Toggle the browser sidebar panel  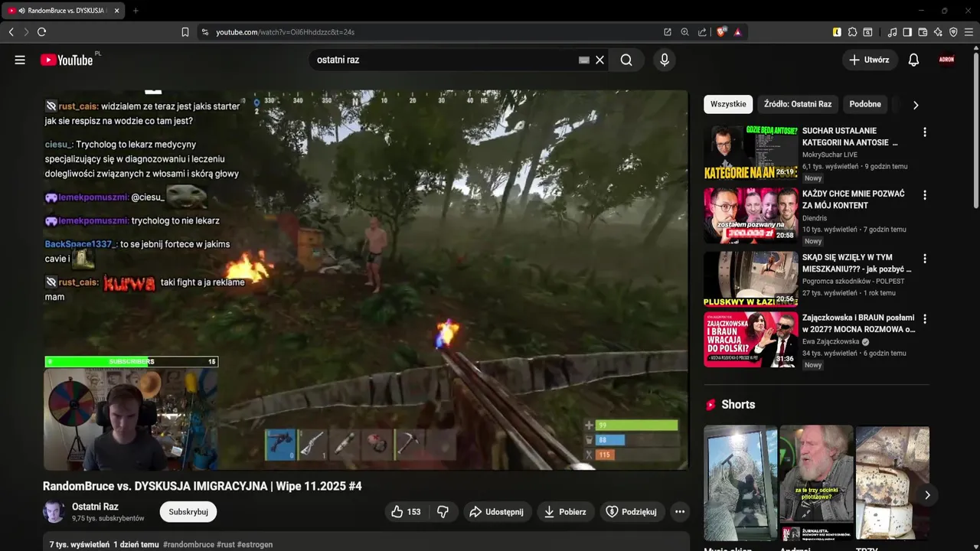coord(907,32)
